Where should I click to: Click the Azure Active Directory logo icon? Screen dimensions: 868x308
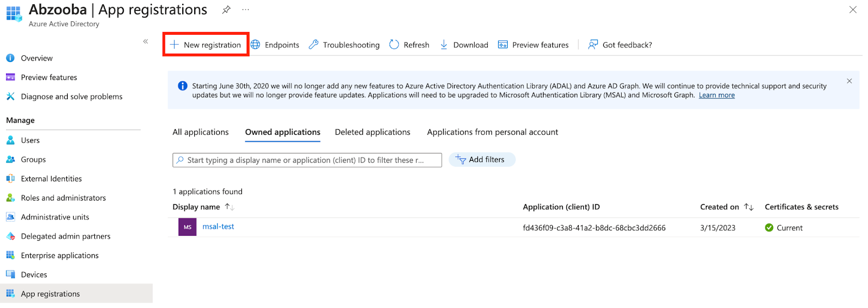[x=14, y=14]
